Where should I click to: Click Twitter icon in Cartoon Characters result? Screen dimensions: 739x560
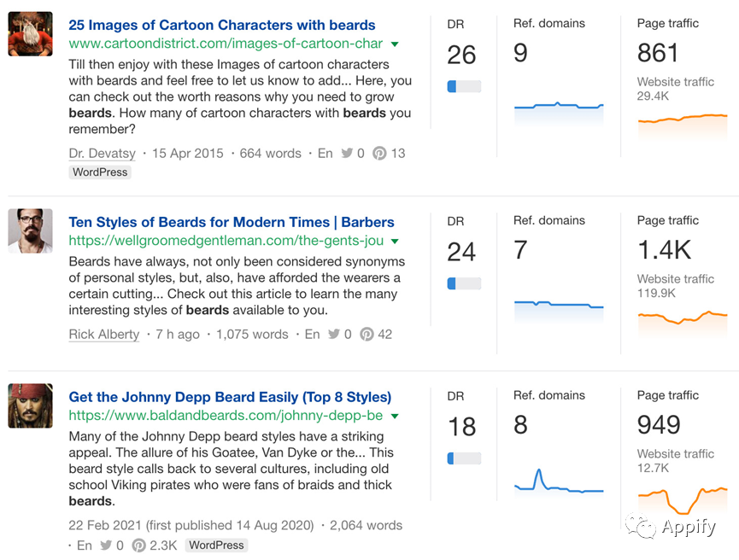pyautogui.click(x=347, y=153)
